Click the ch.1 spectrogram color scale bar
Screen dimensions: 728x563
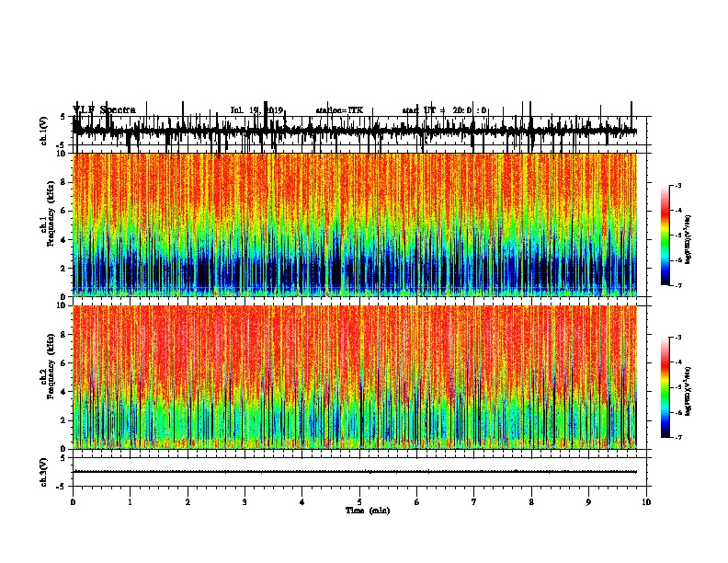click(665, 235)
